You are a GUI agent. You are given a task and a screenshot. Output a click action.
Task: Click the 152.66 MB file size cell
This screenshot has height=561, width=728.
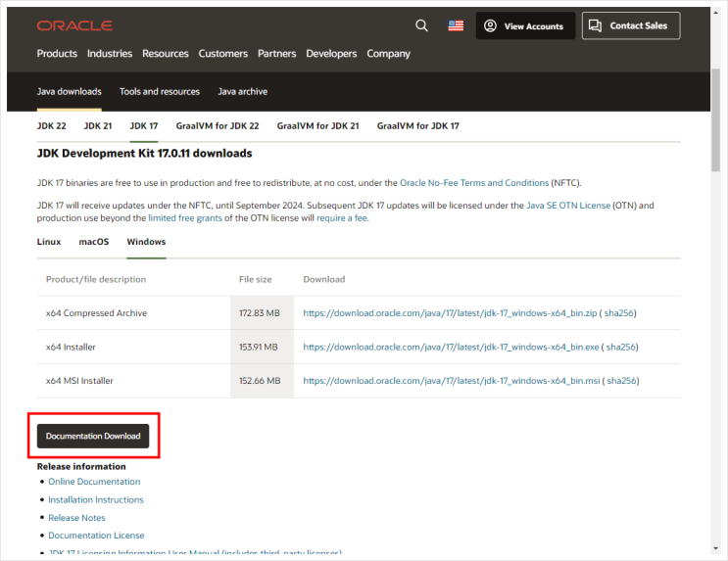[x=263, y=381]
